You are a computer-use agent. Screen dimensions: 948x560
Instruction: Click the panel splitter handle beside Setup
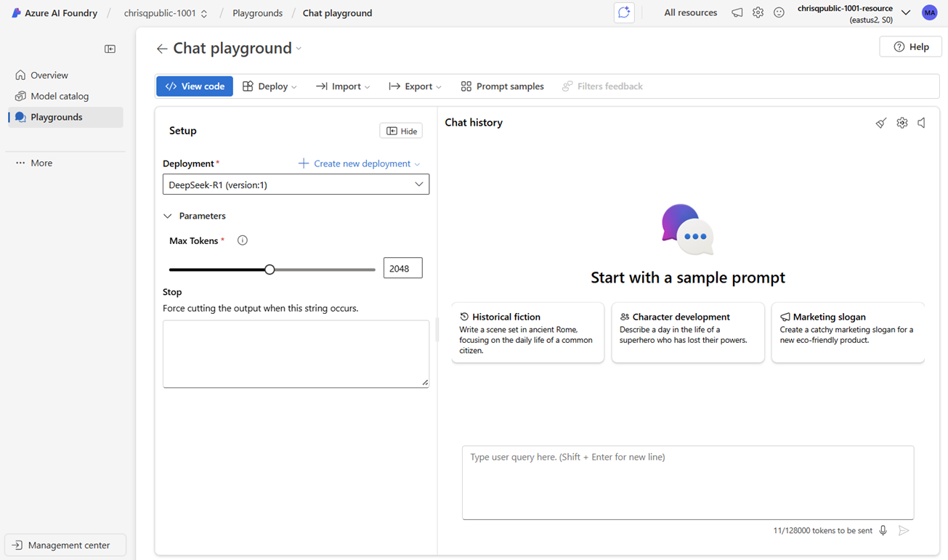point(437,330)
